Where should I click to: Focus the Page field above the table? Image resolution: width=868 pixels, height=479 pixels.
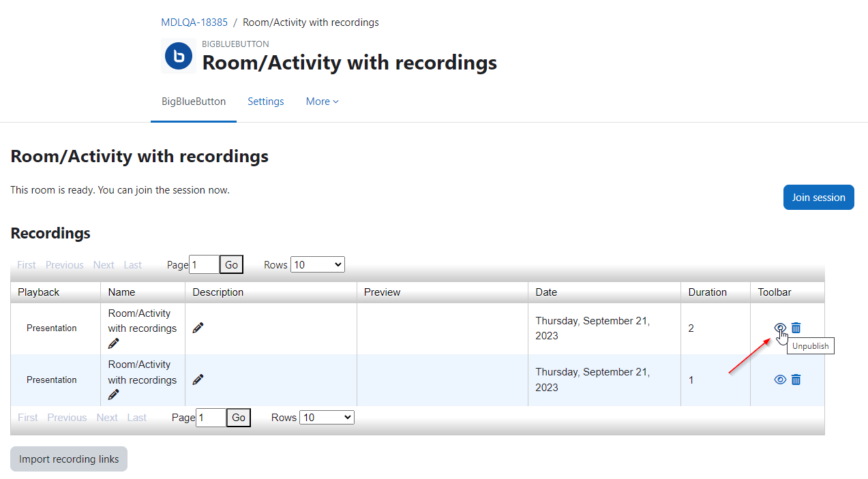[204, 264]
